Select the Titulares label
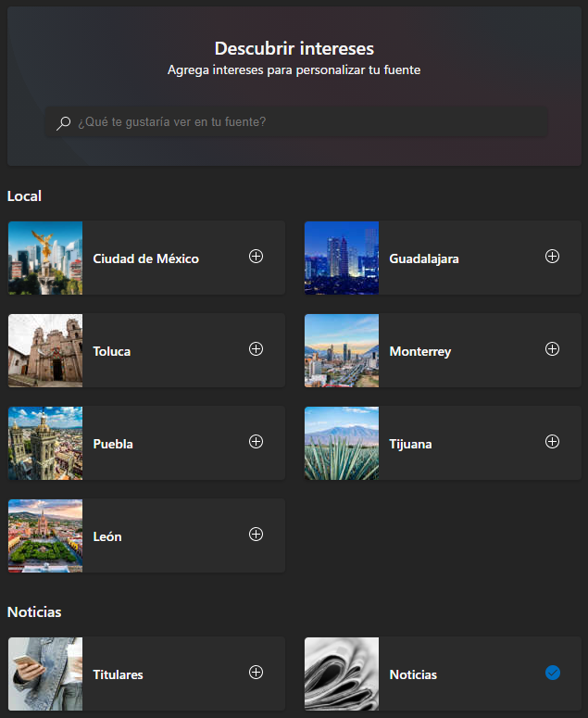This screenshot has height=718, width=588. [118, 674]
